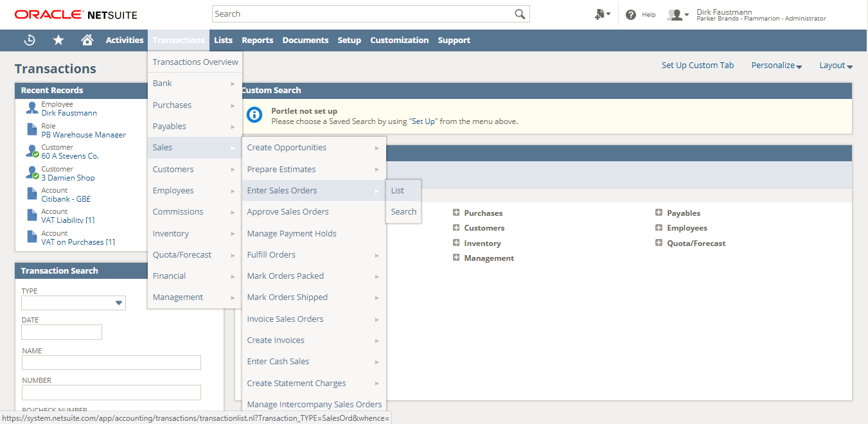This screenshot has height=424, width=868.
Task: Open the Bank submenu
Action: 195,84
